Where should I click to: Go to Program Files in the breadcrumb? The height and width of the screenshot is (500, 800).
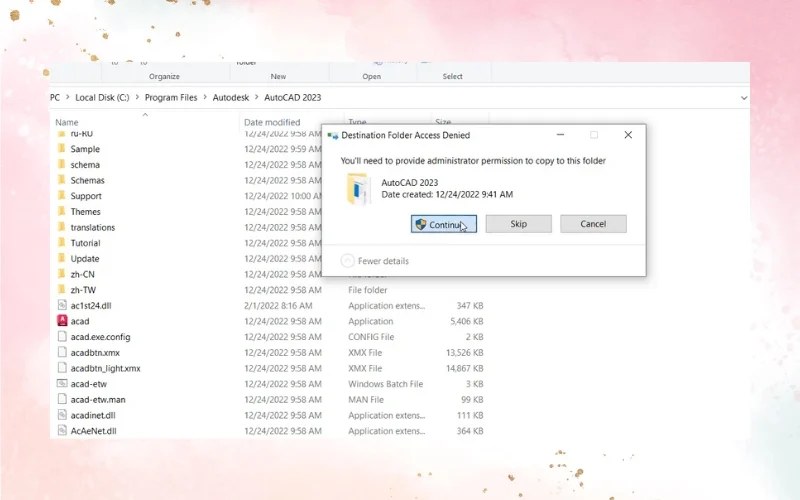coord(171,98)
